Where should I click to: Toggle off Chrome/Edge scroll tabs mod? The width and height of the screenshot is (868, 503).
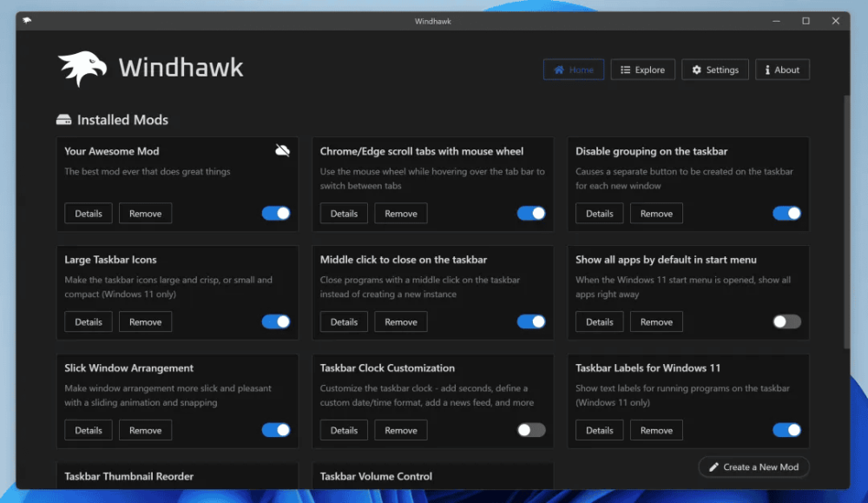tap(531, 214)
